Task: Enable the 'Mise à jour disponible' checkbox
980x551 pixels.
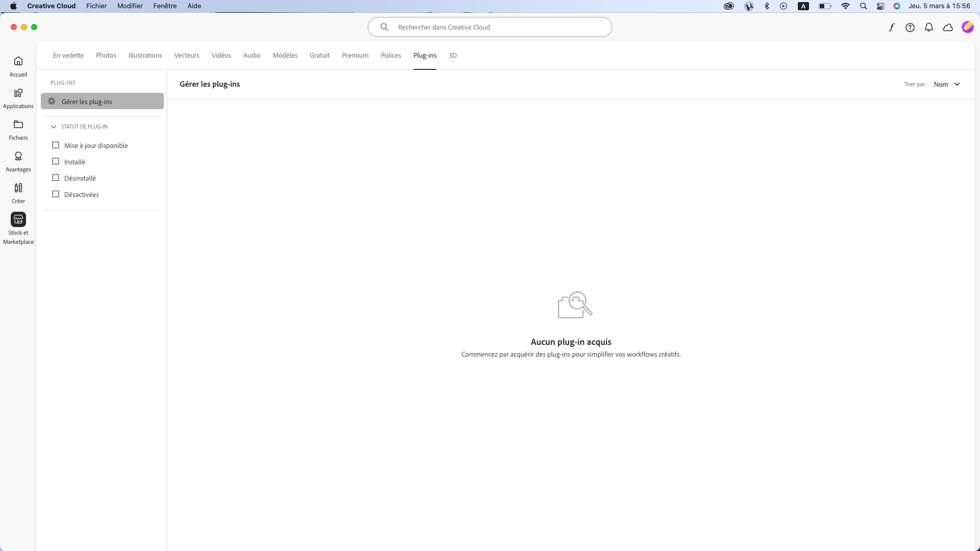Action: 56,145
